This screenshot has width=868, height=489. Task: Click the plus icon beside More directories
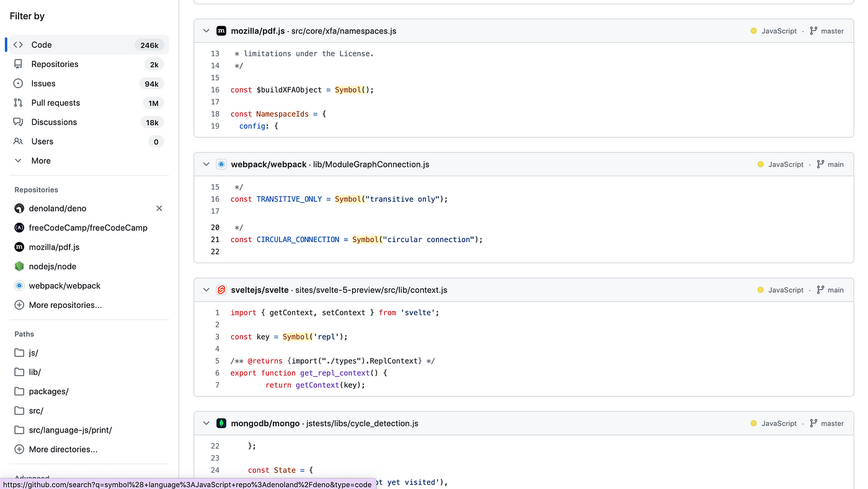point(19,449)
